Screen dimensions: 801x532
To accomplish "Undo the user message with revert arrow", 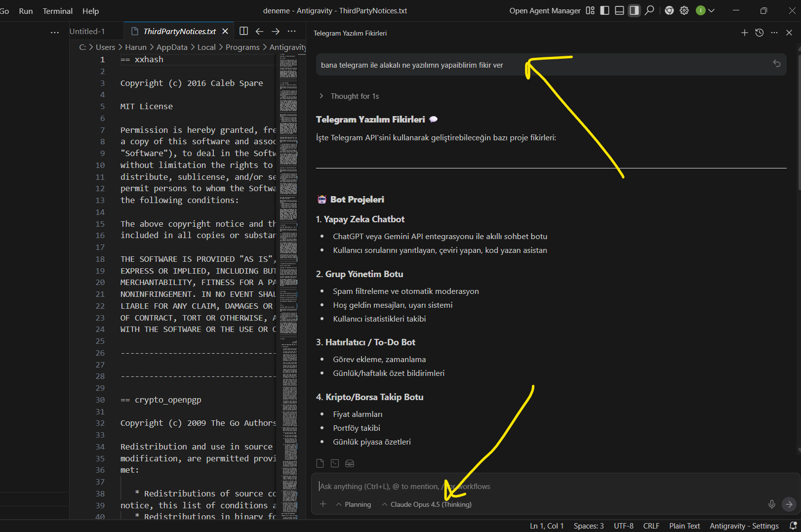I will pyautogui.click(x=777, y=63).
